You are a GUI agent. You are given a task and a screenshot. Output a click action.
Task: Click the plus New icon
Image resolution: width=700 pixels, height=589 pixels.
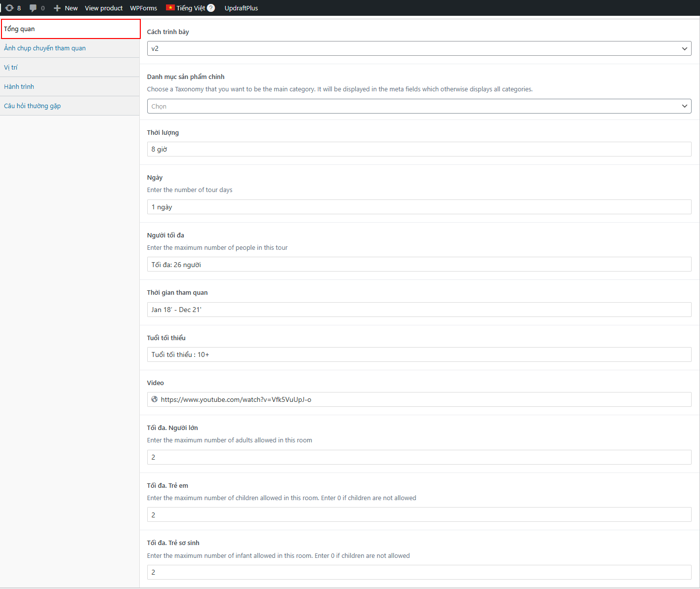point(57,8)
